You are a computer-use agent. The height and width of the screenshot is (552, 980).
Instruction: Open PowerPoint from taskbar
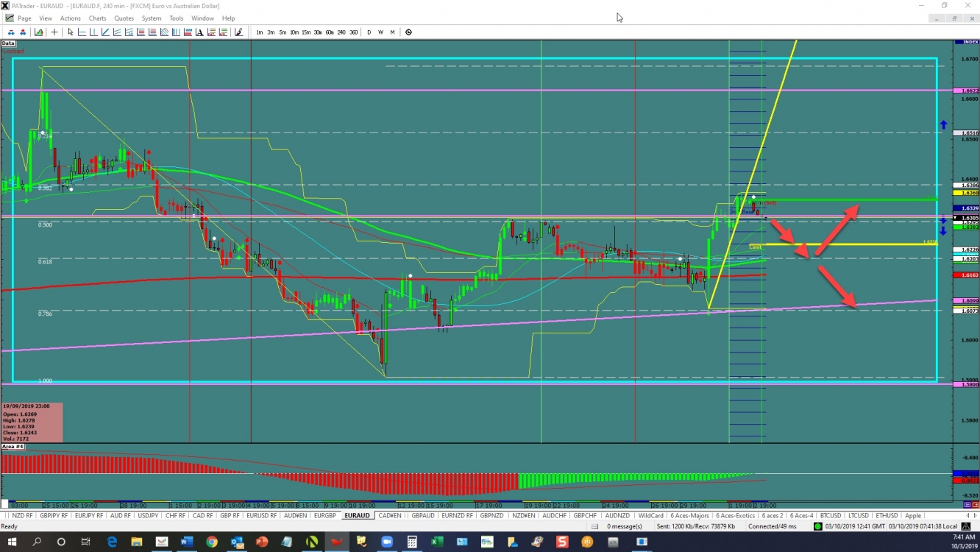click(x=262, y=542)
